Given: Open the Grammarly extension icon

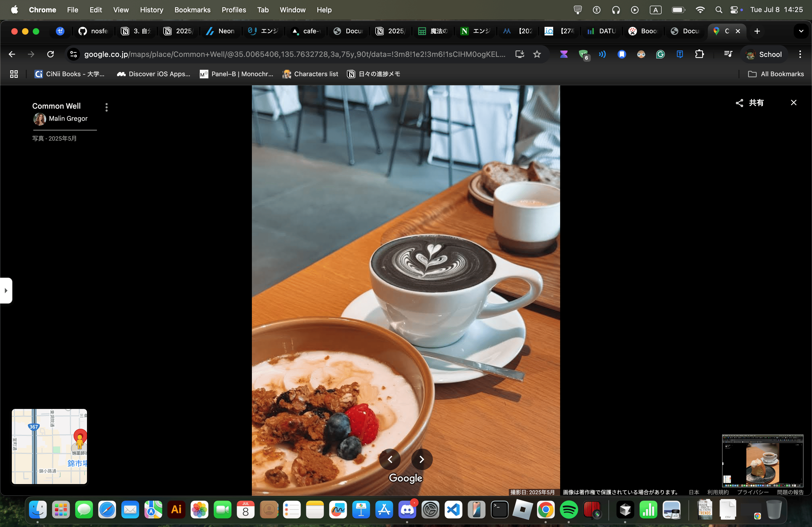Looking at the screenshot, I should tap(661, 54).
